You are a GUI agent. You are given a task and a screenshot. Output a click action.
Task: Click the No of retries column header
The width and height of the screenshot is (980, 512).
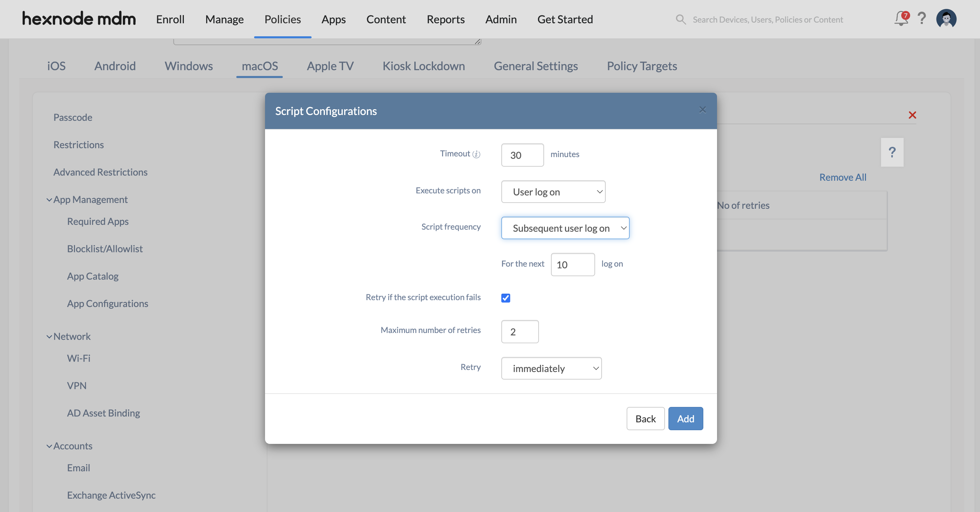tap(743, 205)
